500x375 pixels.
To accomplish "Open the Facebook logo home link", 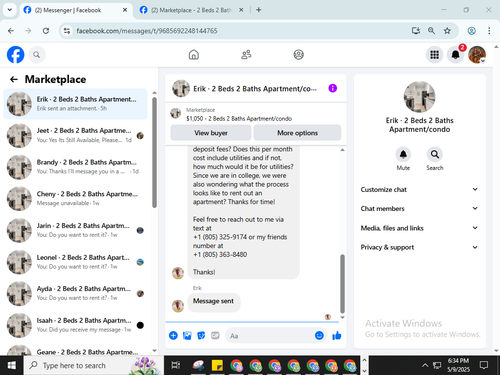I will click(x=16, y=55).
